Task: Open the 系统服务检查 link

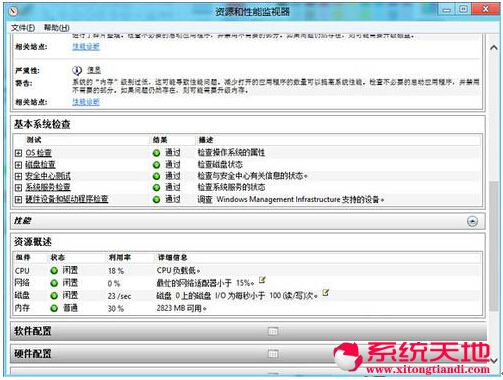Action: coord(48,187)
